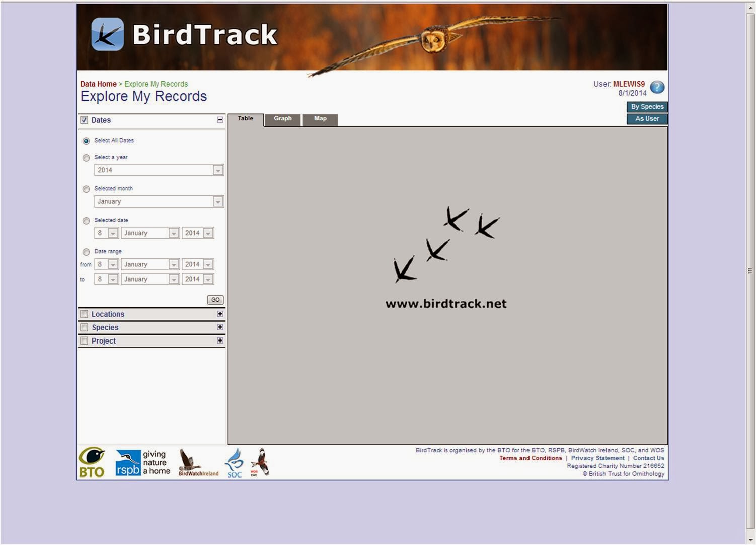Choose the Date range radio button
Viewport: 756px width, 545px height.
(x=86, y=252)
